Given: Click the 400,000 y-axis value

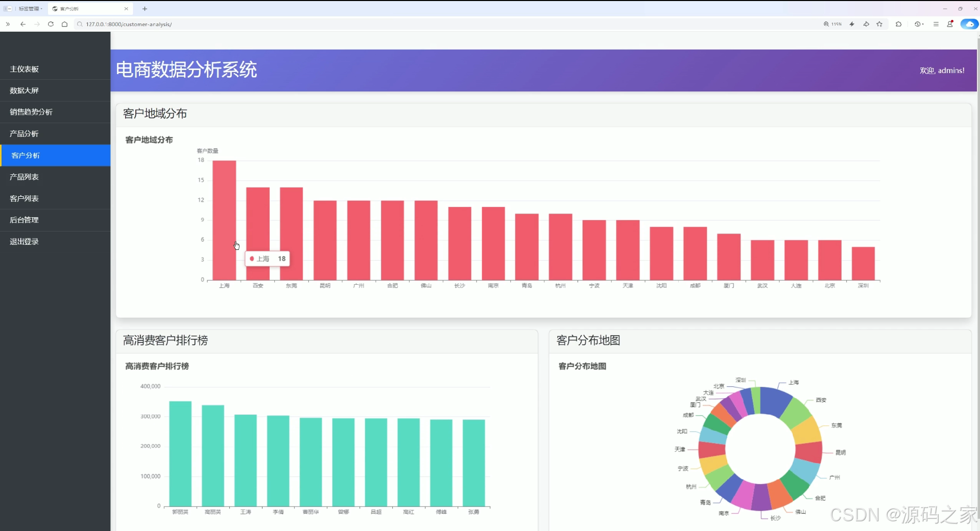Looking at the screenshot, I should (150, 386).
